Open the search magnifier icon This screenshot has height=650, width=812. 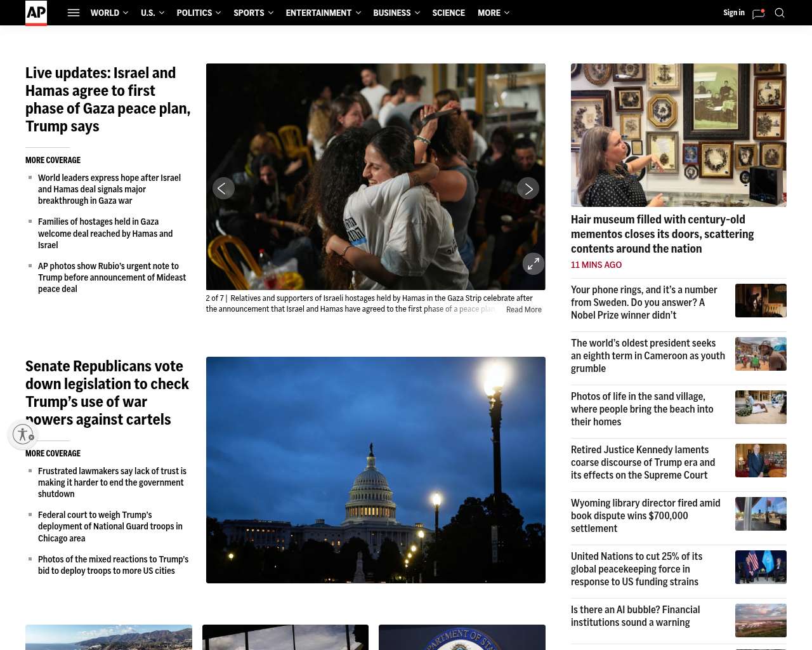click(x=780, y=13)
